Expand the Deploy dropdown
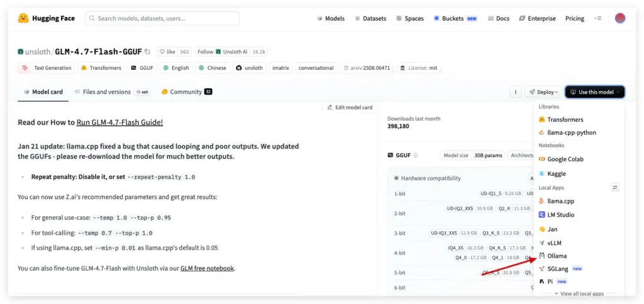Screen dimensions: 644x304 tap(543, 92)
